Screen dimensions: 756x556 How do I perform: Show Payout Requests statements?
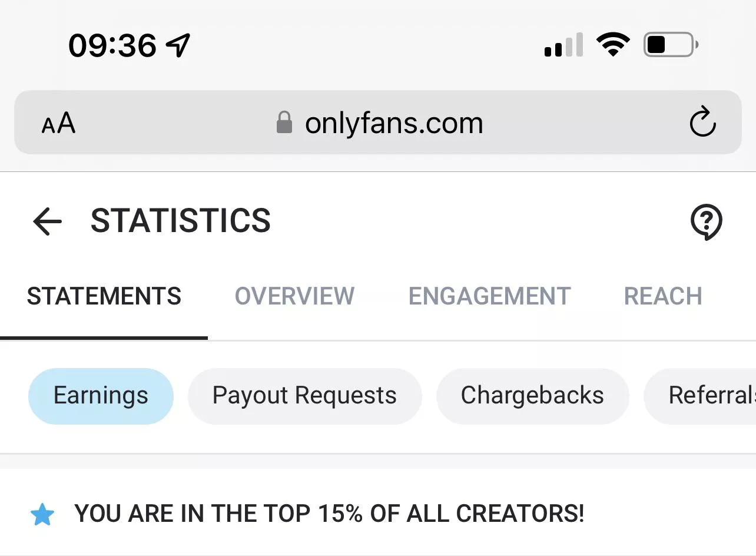point(304,396)
